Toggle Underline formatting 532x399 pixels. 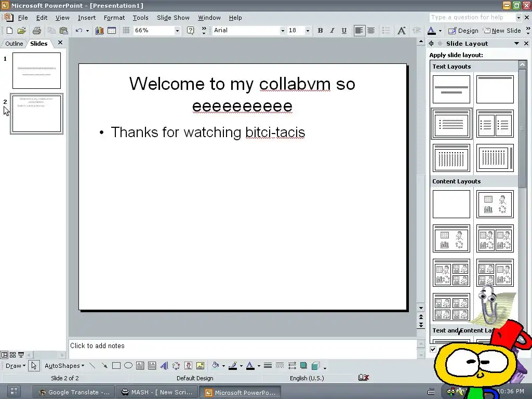click(344, 31)
